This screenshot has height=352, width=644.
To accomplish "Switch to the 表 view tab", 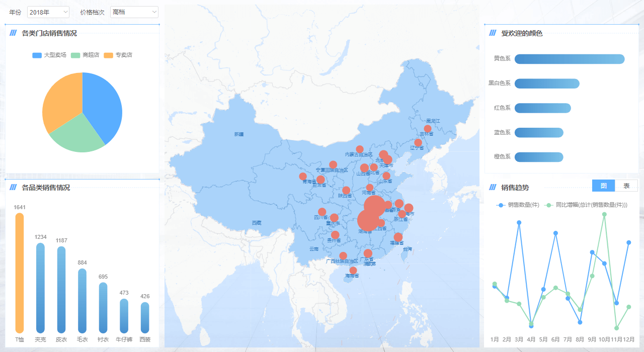I will (626, 186).
